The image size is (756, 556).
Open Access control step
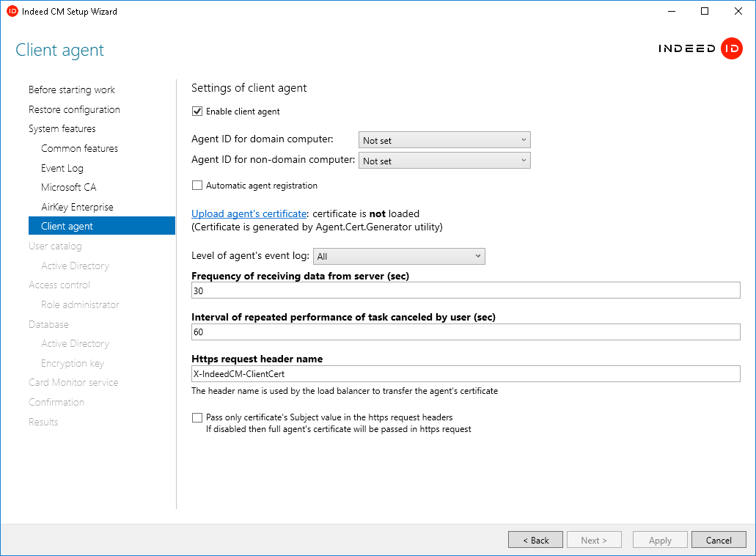click(x=59, y=285)
